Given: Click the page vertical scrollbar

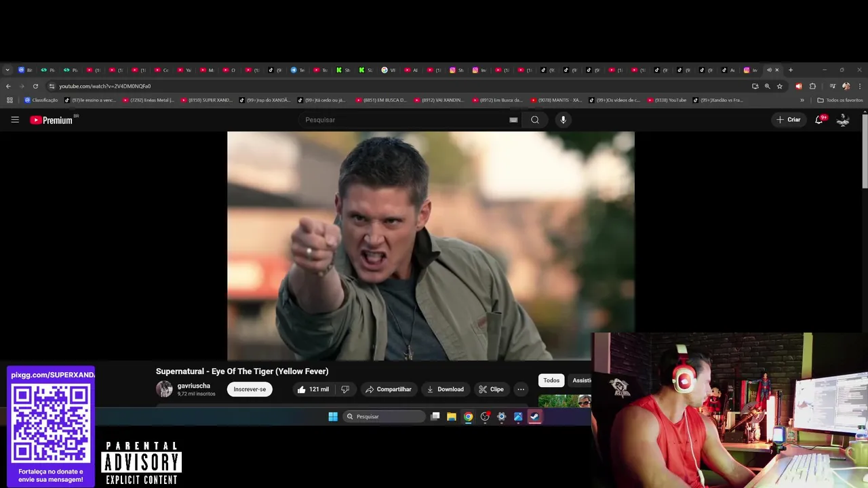Looking at the screenshot, I should [865, 151].
